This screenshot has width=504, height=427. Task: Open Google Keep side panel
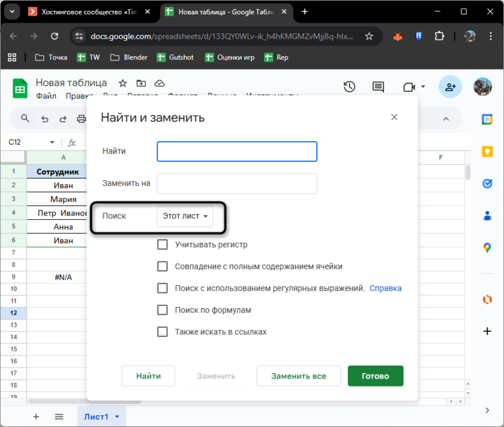pos(487,151)
